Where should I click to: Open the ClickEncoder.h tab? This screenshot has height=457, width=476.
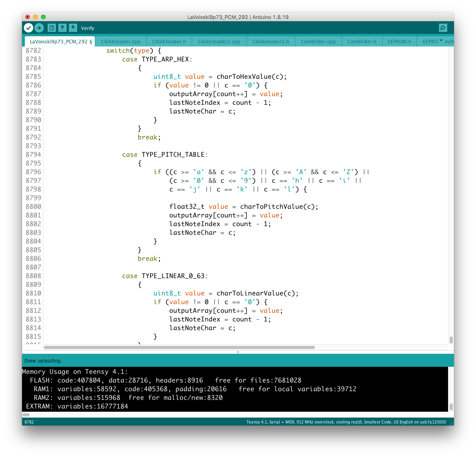[169, 41]
